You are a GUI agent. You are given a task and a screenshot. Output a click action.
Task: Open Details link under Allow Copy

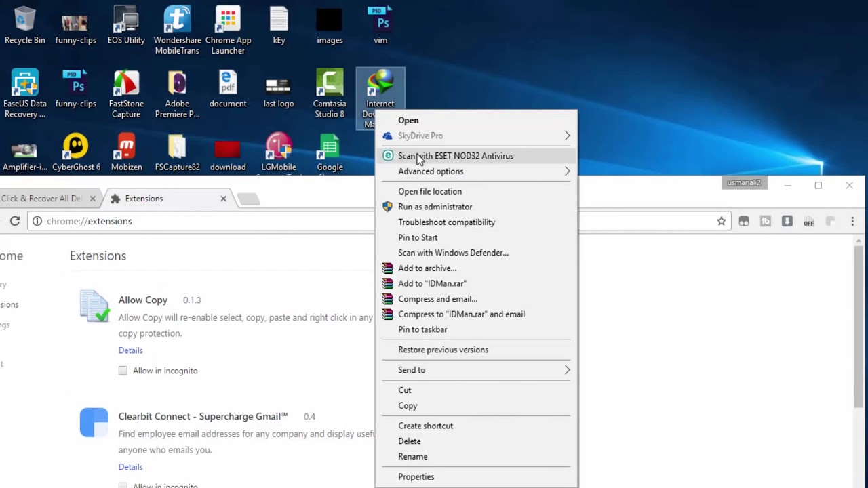(x=131, y=350)
